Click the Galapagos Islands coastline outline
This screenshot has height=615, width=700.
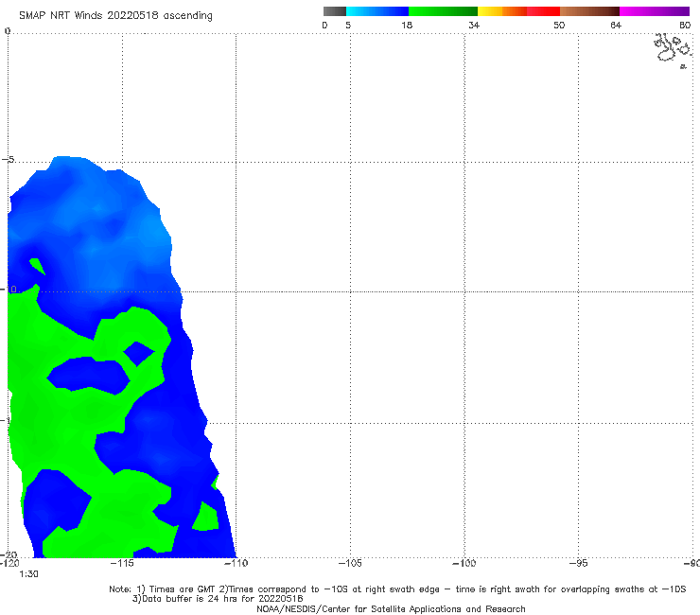point(674,50)
